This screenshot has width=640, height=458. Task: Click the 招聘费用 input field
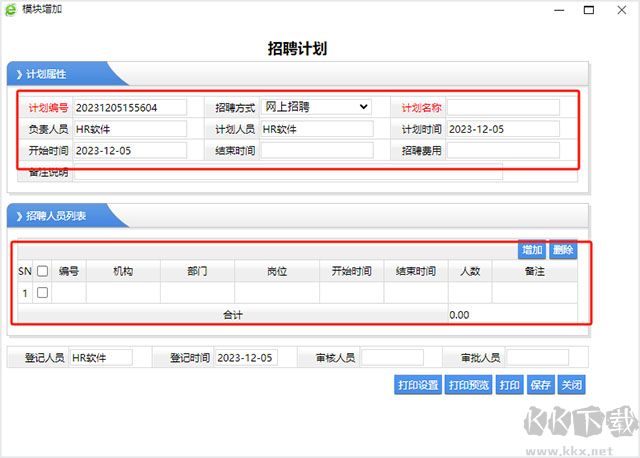tap(503, 151)
